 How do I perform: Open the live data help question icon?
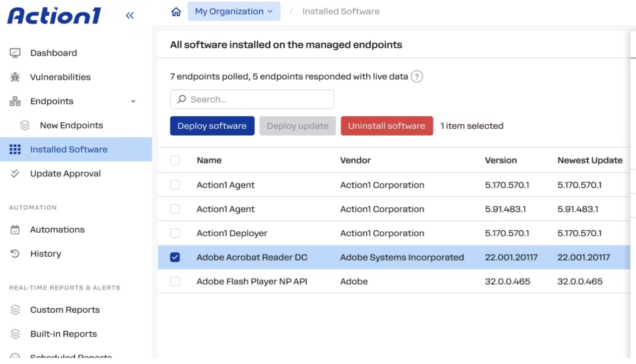coord(417,77)
